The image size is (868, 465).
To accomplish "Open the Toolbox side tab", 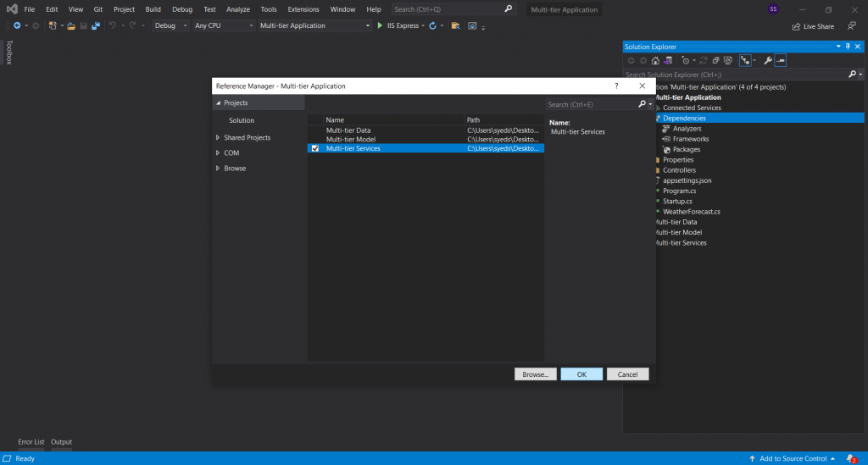I will click(x=8, y=53).
